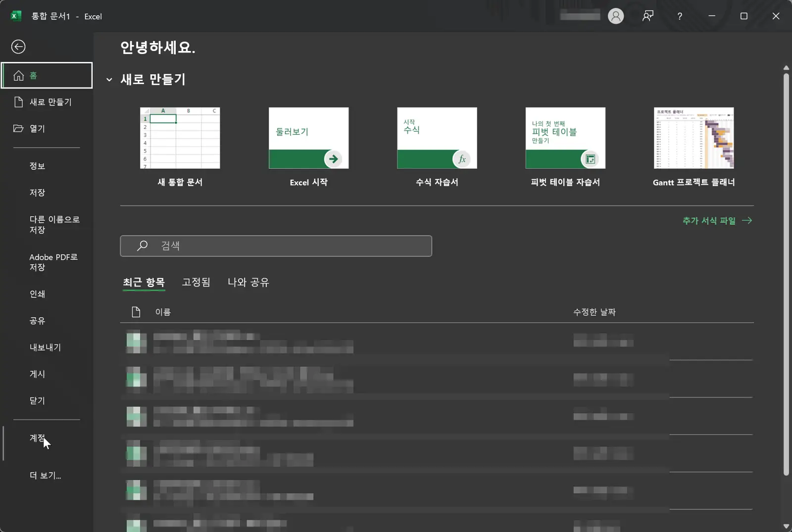Click the scrollbar down arrow

(786, 526)
